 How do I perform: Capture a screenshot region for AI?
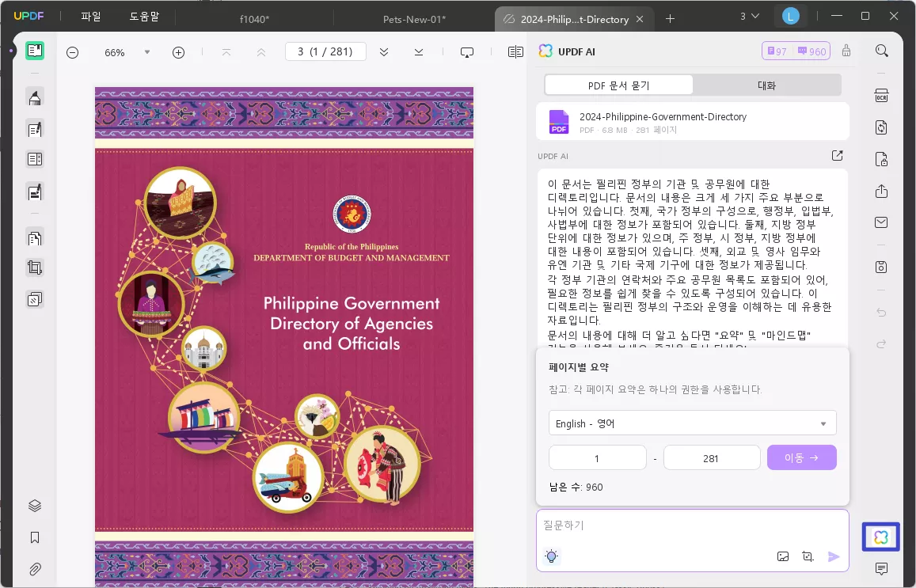coord(808,556)
